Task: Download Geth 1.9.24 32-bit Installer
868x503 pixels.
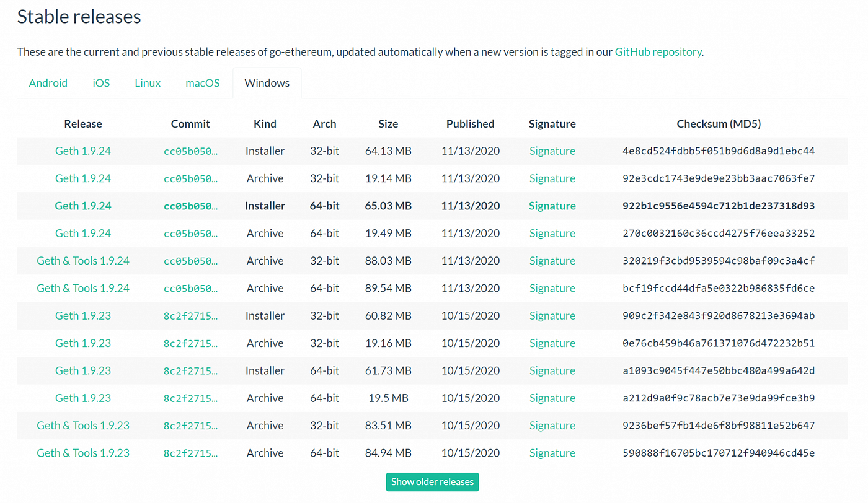Action: click(x=83, y=151)
